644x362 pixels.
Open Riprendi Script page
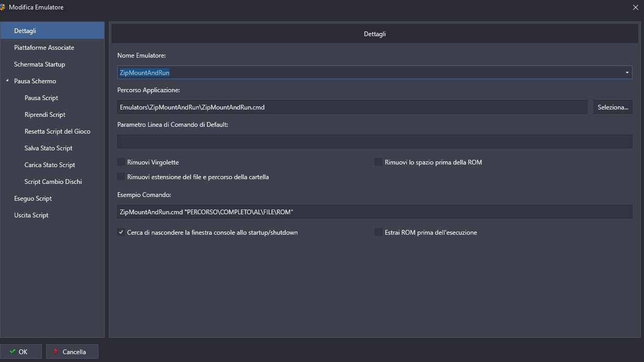pyautogui.click(x=45, y=115)
